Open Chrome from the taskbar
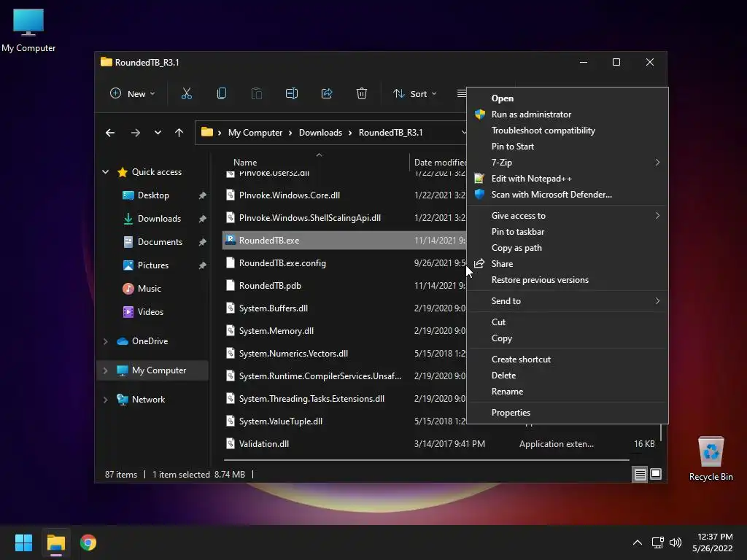Viewport: 747px width, 560px height. click(x=88, y=542)
